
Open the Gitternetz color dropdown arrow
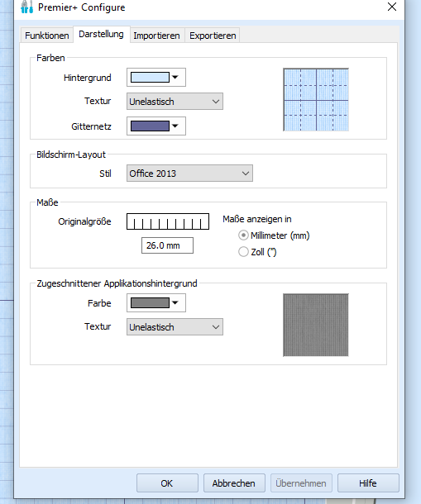coord(175,126)
